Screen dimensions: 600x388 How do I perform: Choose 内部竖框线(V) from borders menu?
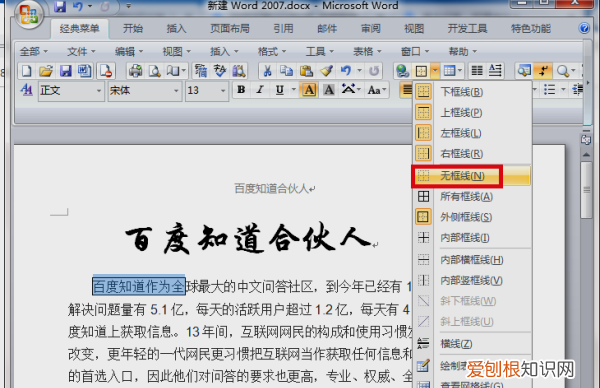coord(471,280)
